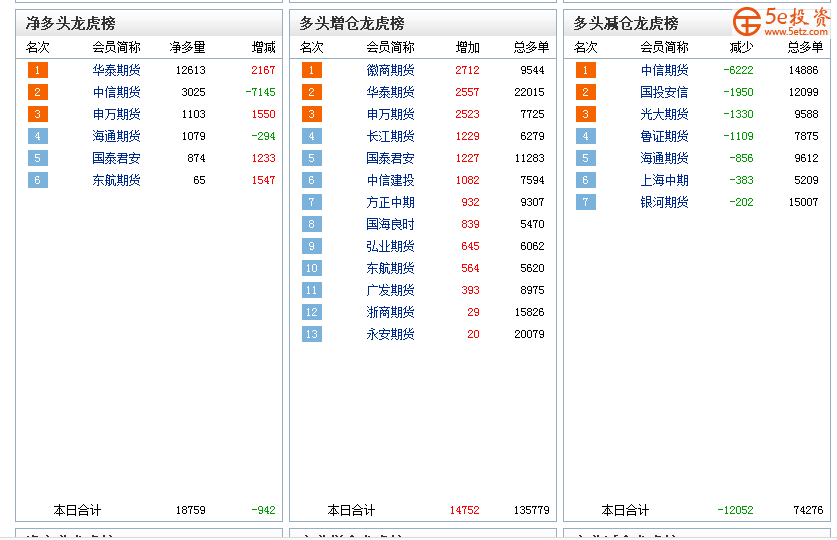Viewport: 837px width, 540px height.
Task: Click 永安期货 member link
Action: [390, 334]
